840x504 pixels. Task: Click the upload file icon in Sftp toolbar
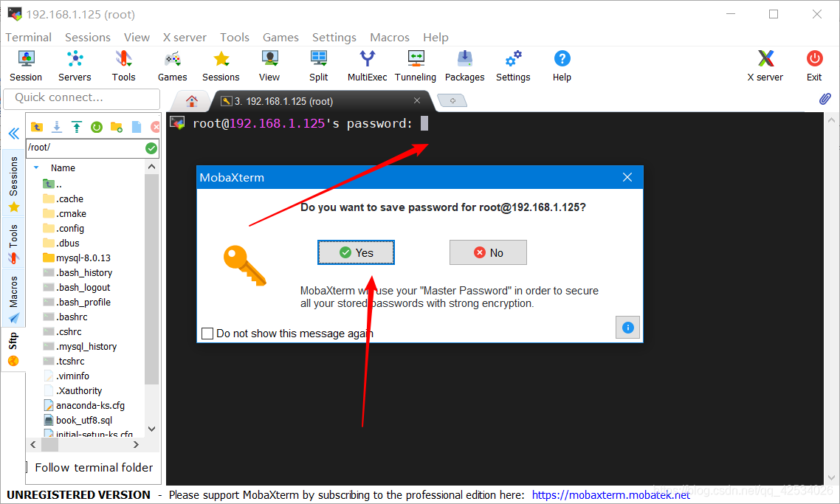[77, 127]
